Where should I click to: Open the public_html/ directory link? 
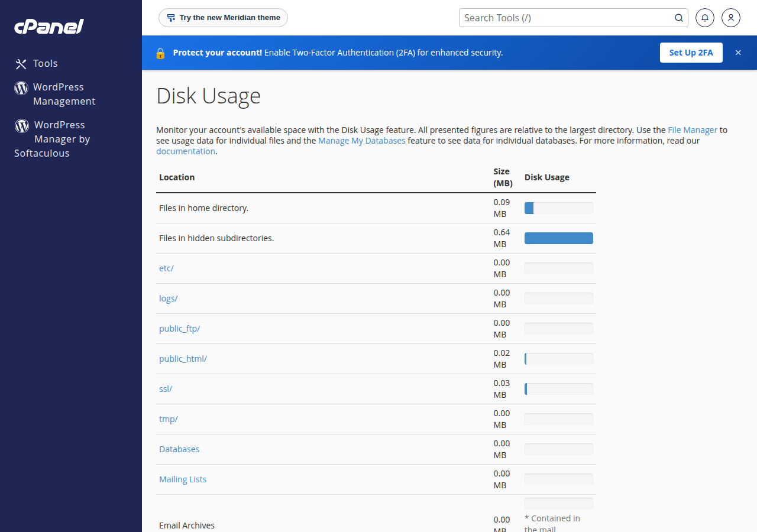coord(183,359)
